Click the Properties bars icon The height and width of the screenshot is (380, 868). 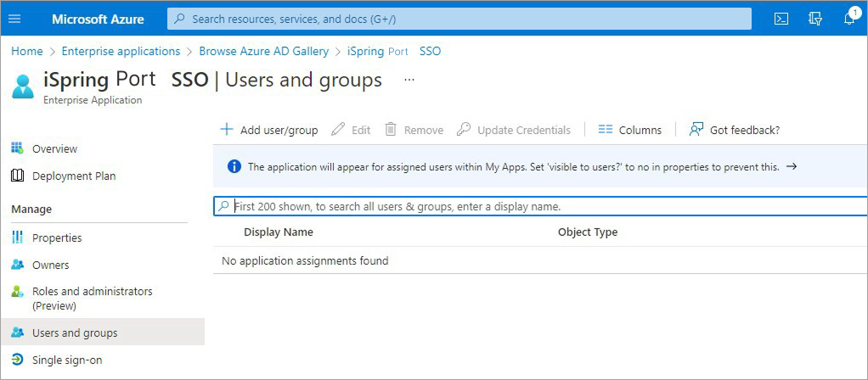point(17,237)
